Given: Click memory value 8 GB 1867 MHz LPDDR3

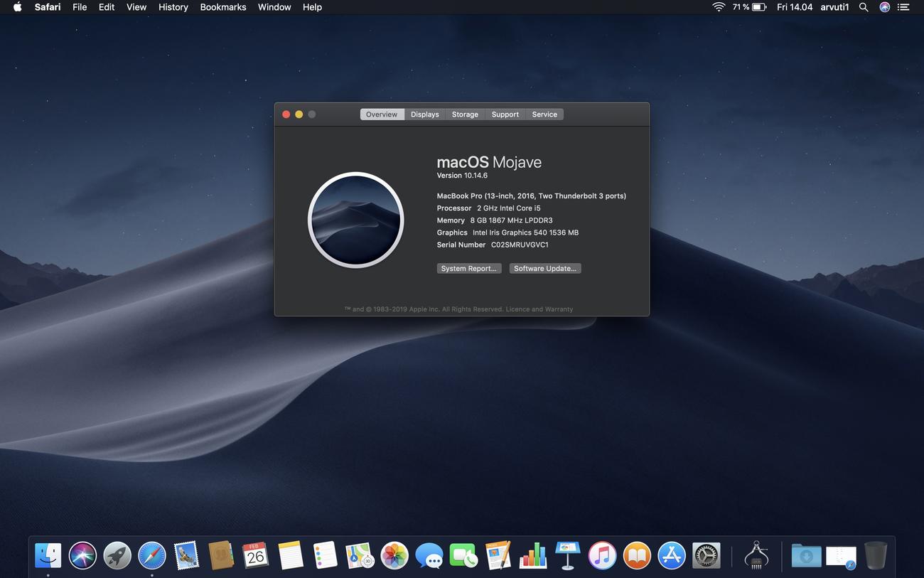Looking at the screenshot, I should 512,220.
